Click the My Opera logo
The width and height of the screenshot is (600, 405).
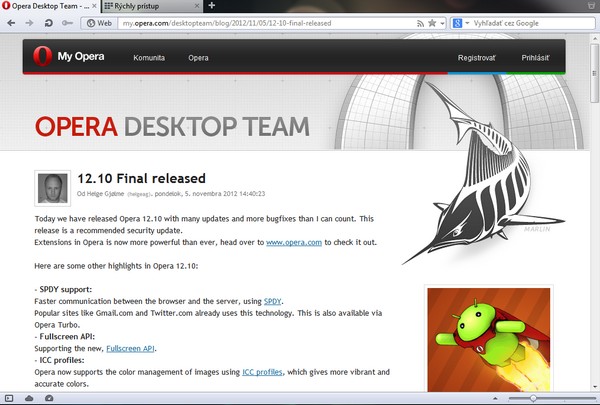[x=68, y=56]
